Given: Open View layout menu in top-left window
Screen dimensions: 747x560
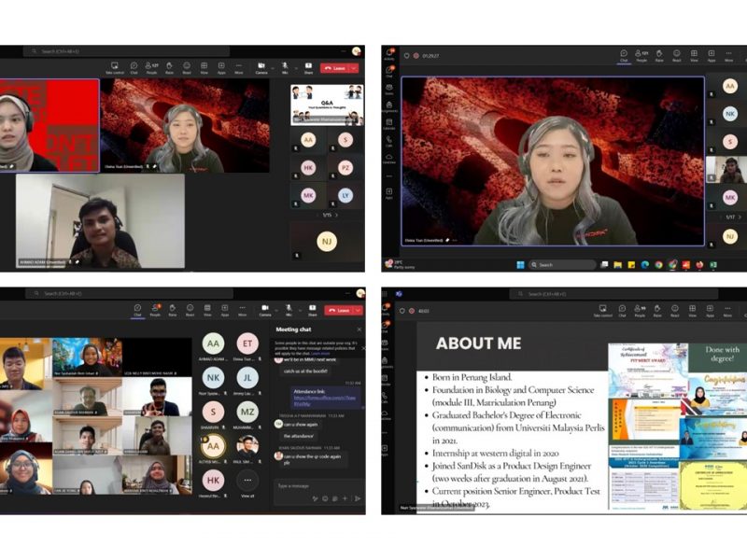Looking at the screenshot, I should click(x=204, y=67).
